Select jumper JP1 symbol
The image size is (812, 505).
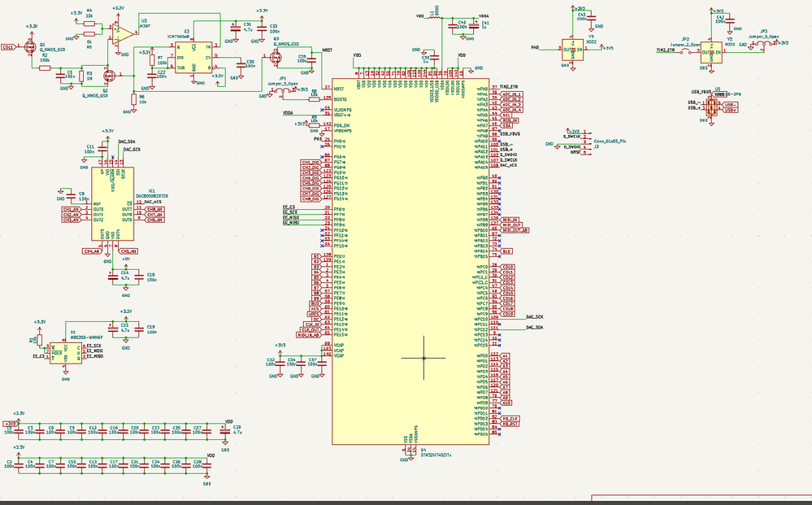tap(283, 90)
